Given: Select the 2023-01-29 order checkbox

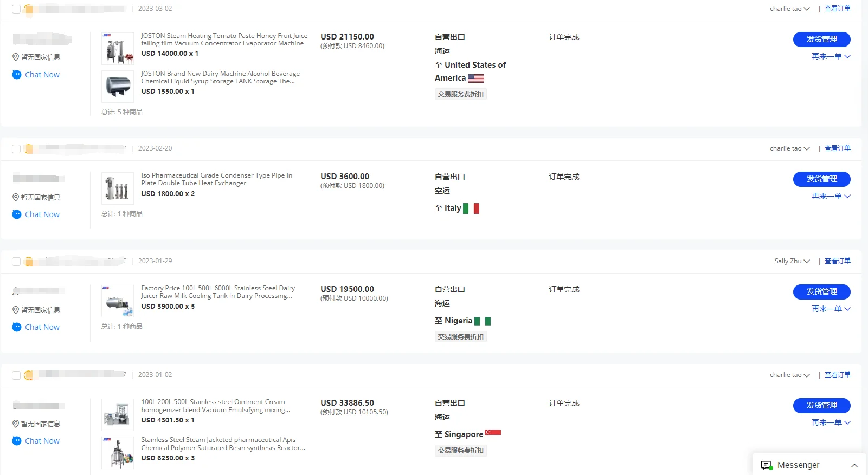Looking at the screenshot, I should tap(16, 262).
